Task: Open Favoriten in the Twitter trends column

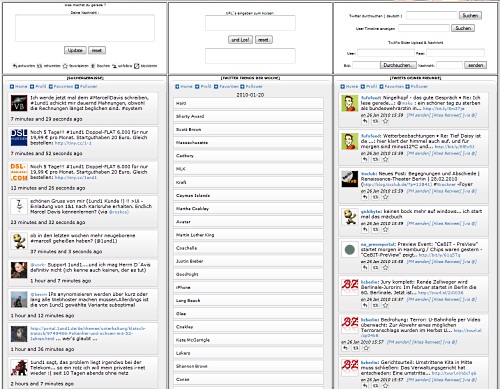Action: pos(229,87)
